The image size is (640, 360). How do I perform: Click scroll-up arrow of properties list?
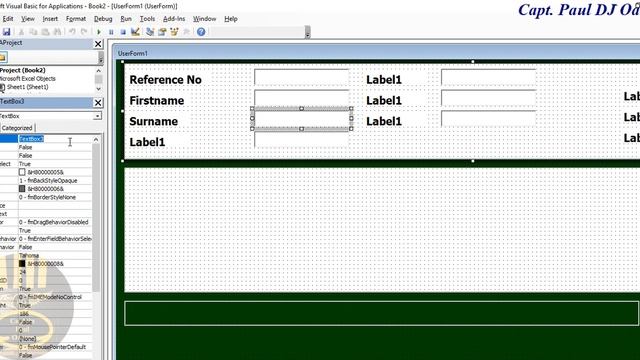coord(96,140)
